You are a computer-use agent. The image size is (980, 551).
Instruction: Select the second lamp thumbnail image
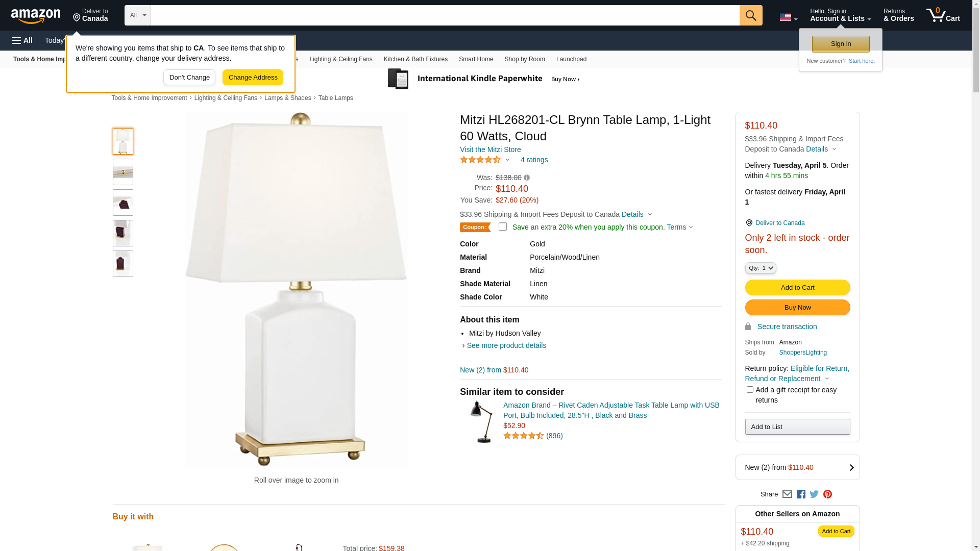pos(123,172)
